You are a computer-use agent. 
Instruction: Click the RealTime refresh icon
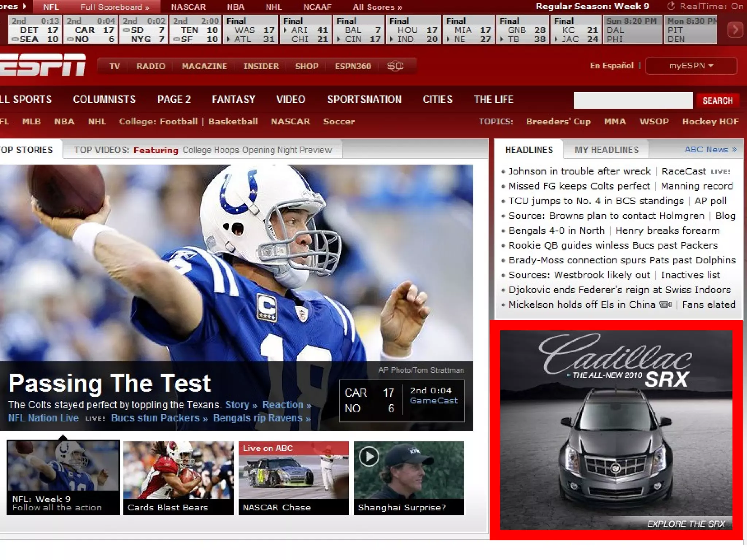click(x=671, y=6)
